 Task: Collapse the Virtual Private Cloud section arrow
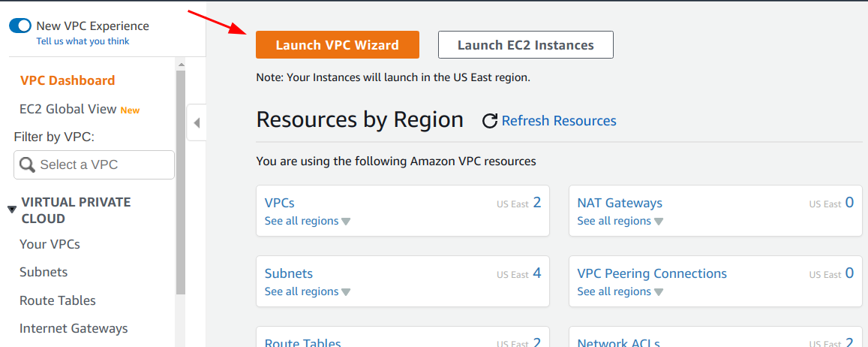tap(12, 210)
